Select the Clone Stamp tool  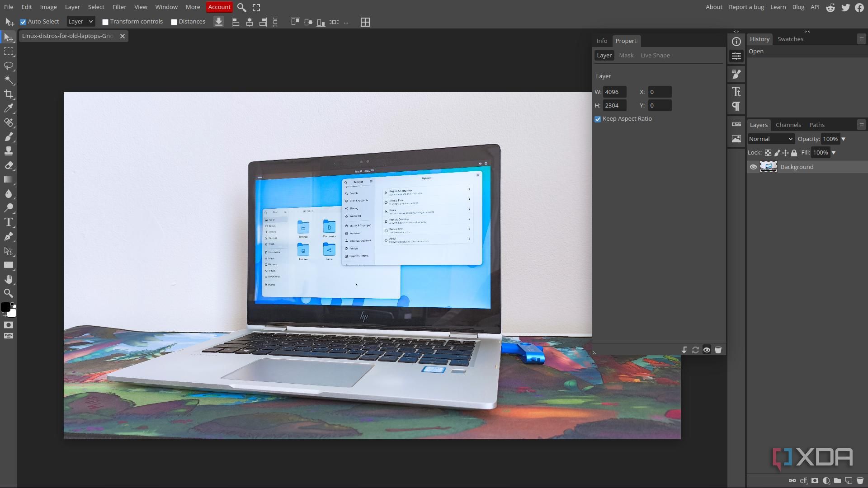pos(9,151)
